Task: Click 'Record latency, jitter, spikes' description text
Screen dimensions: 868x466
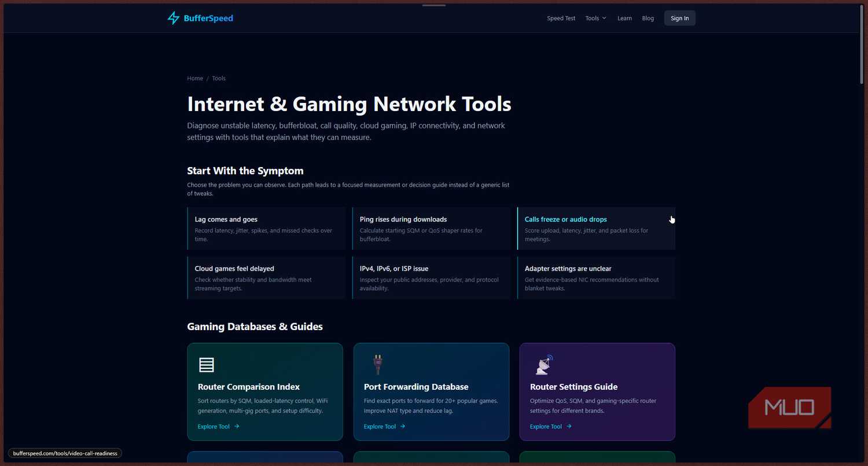Action: click(263, 235)
